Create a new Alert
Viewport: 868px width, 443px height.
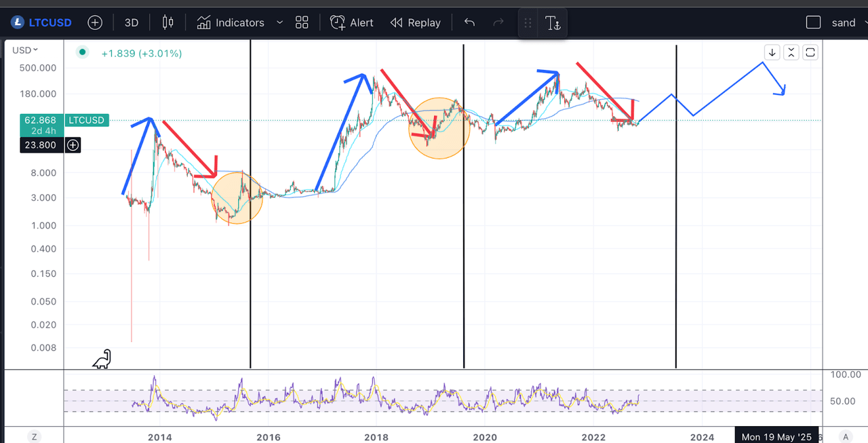[x=351, y=22]
